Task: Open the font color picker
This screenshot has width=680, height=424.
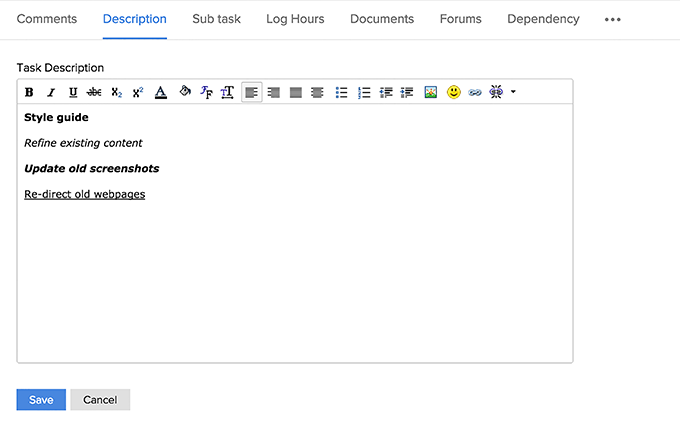Action: [x=160, y=92]
